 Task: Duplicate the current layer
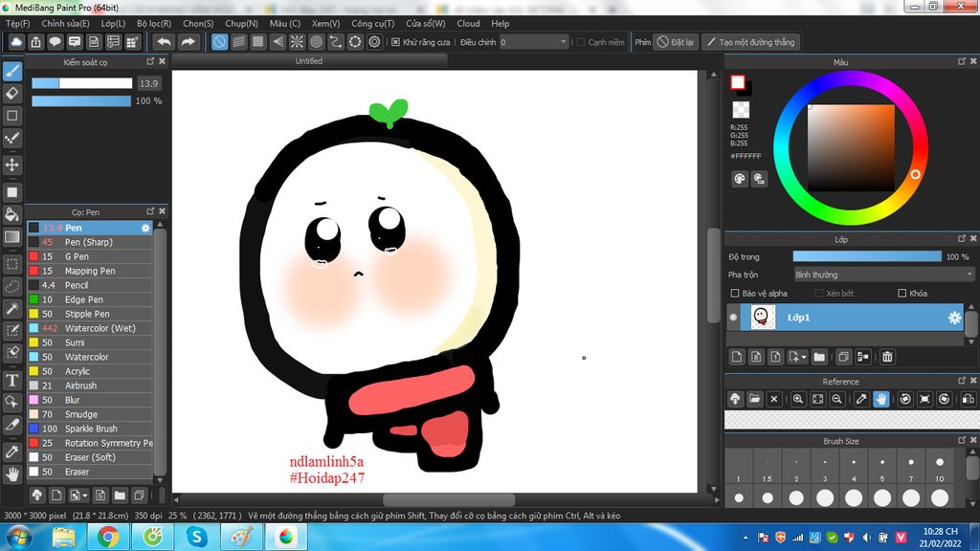843,357
